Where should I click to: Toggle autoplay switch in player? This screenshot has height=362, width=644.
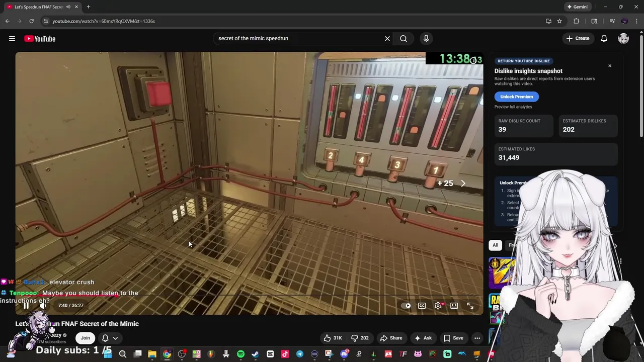(407, 306)
